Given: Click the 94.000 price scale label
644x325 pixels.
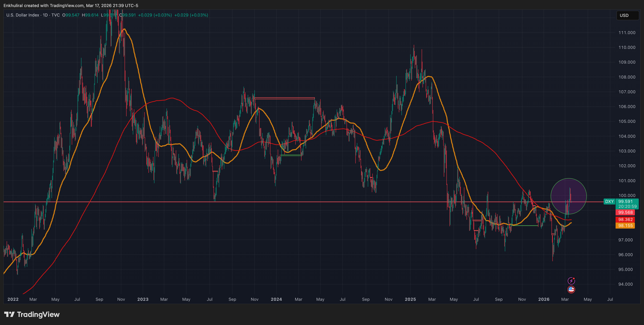Looking at the screenshot, I should 625,284.
